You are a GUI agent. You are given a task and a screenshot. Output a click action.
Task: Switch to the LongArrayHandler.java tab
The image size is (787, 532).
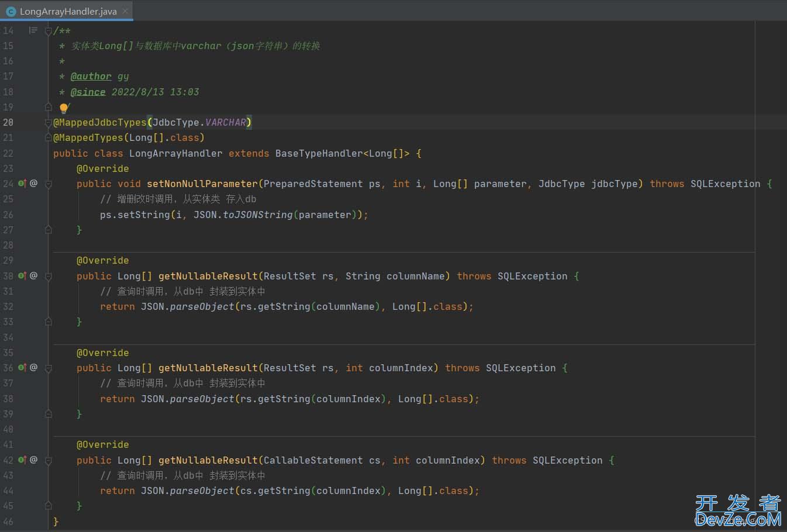tap(67, 11)
